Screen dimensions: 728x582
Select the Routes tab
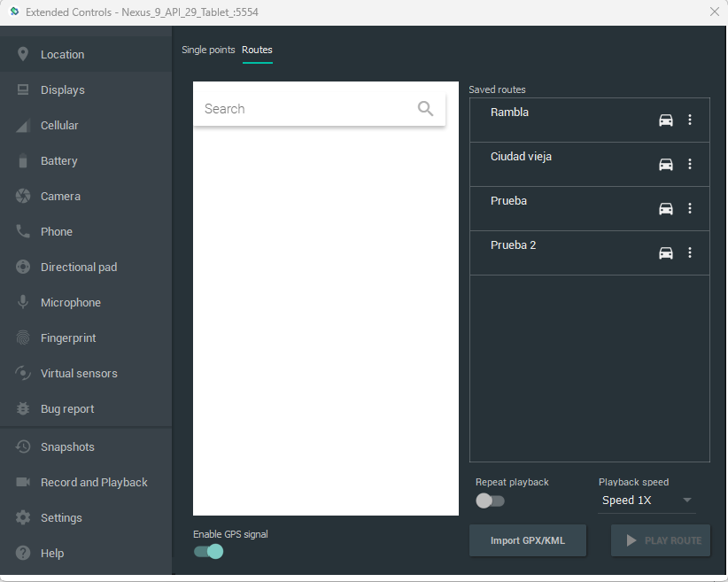pos(257,50)
